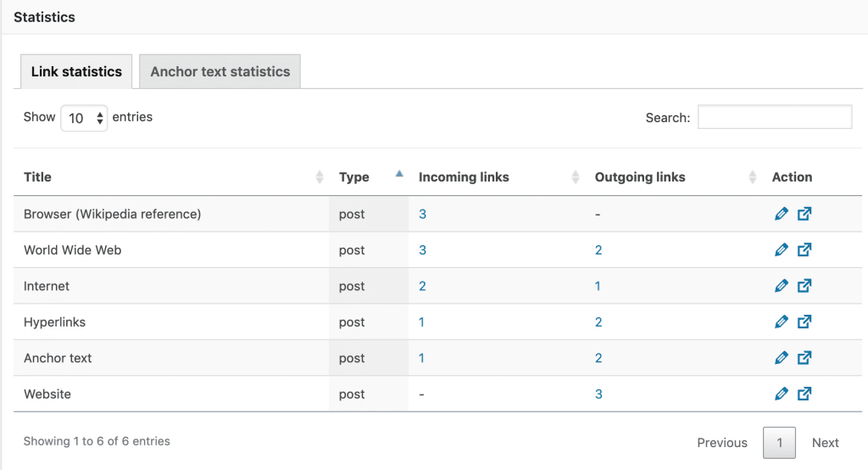Click the pencil icon in the Hyperlinks row
Viewport: 868px width, 470px height.
click(x=781, y=322)
